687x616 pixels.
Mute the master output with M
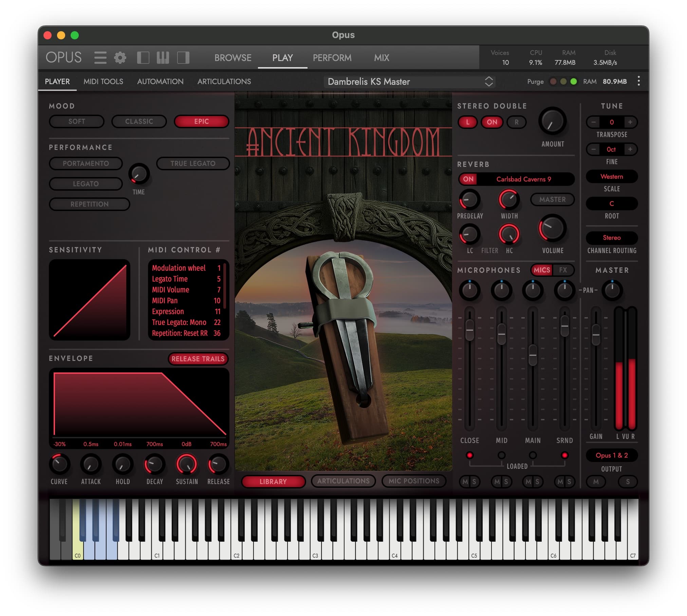tap(596, 482)
